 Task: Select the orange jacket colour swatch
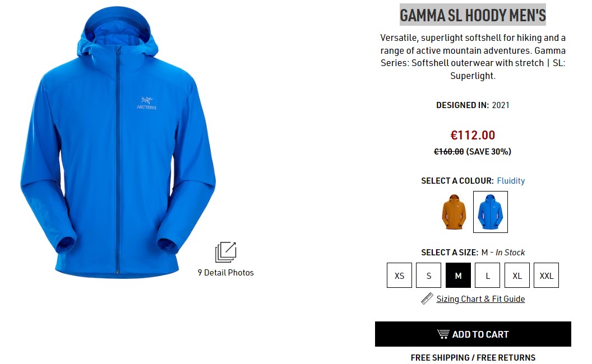(454, 212)
